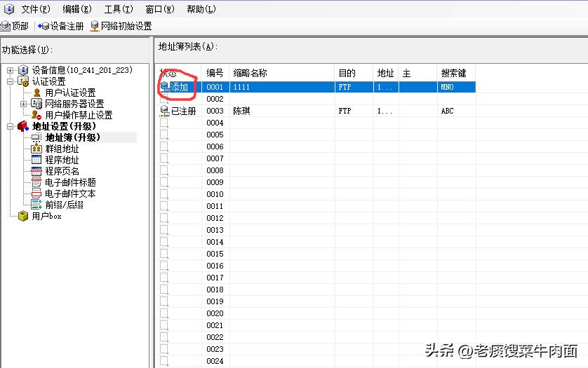588x368 pixels.
Task: Expand the 设备信息(10_241_201_223) node
Action: coord(10,70)
